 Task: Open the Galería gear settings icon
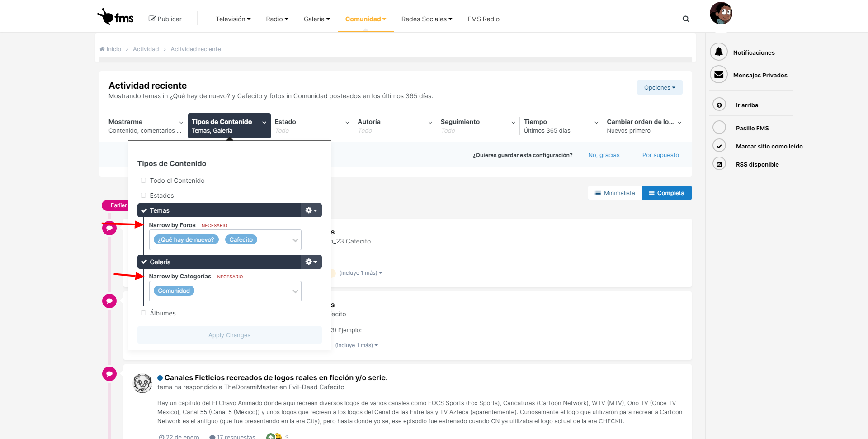click(x=311, y=262)
